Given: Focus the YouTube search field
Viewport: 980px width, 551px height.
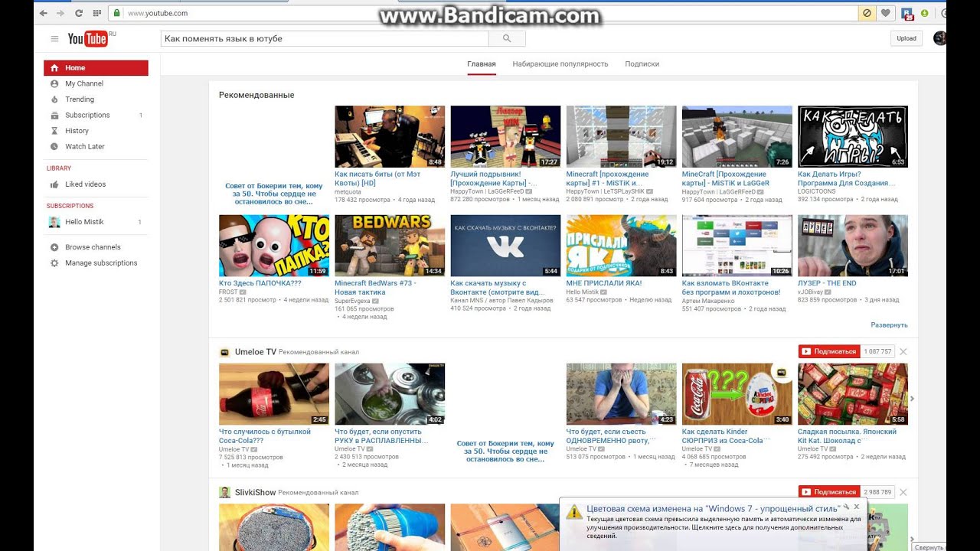Looking at the screenshot, I should coord(325,38).
